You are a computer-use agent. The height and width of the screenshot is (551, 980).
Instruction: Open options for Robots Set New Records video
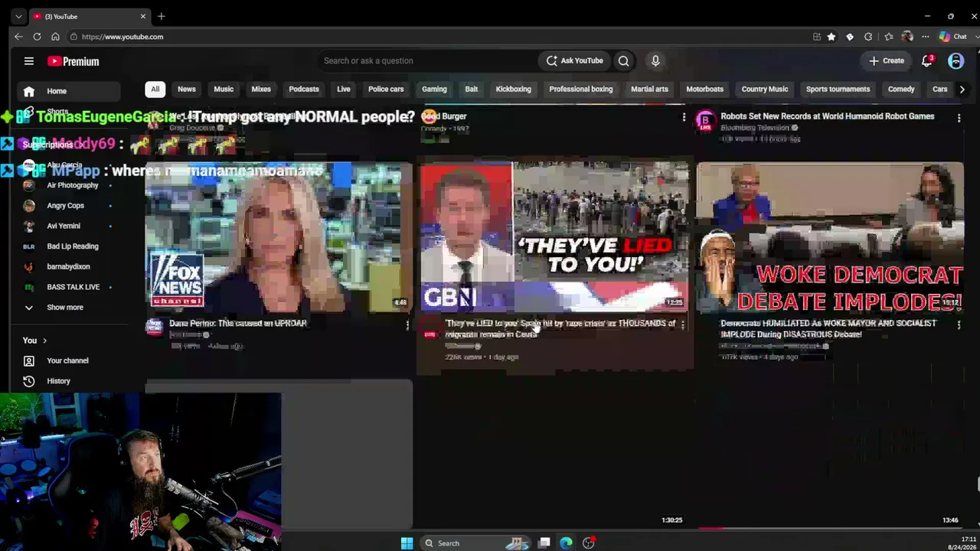(959, 118)
